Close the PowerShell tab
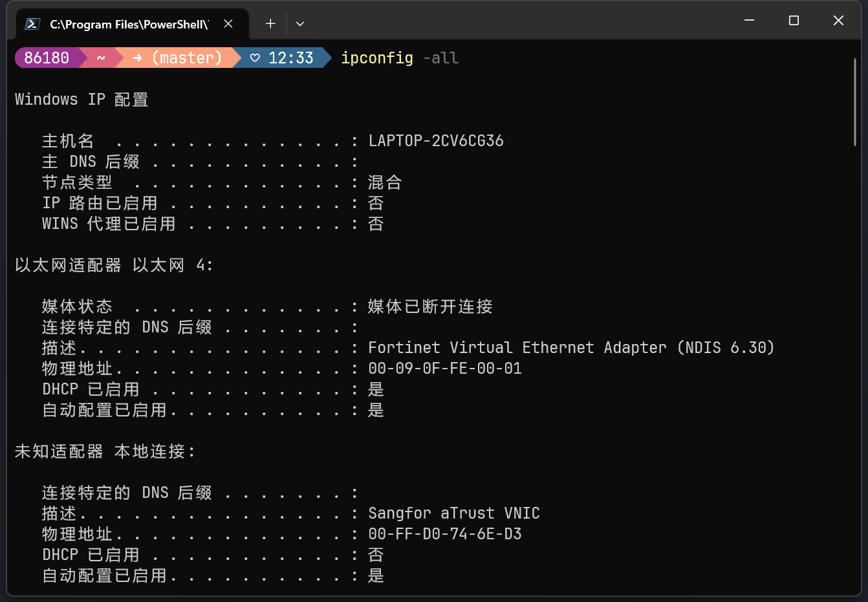868x602 pixels. (x=228, y=24)
